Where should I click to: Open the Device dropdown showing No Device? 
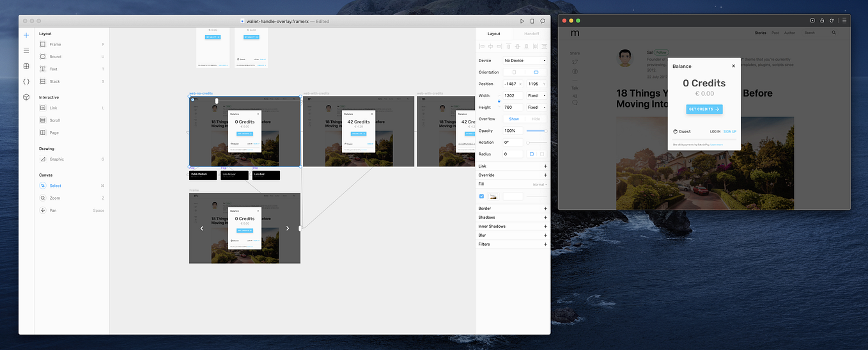[525, 61]
